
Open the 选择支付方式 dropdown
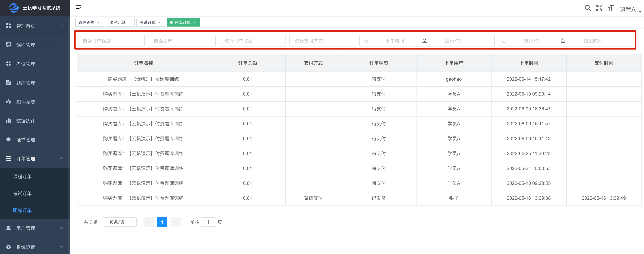tap(323, 41)
